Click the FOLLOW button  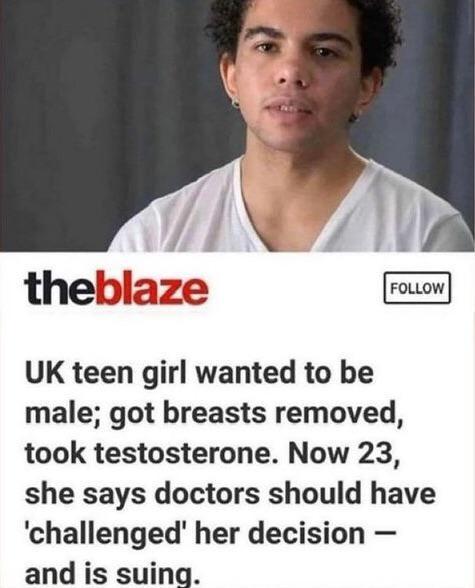pos(417,288)
